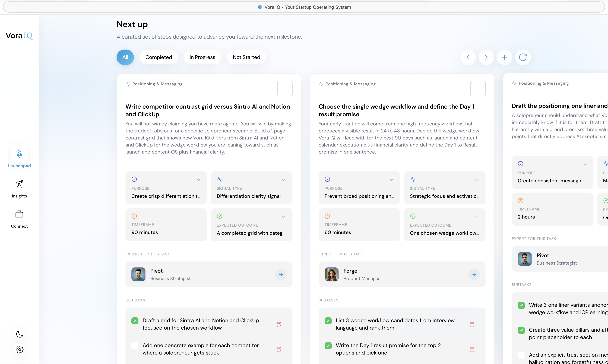Open Connect briefcase icon in sidebar
608x364 pixels.
click(19, 214)
